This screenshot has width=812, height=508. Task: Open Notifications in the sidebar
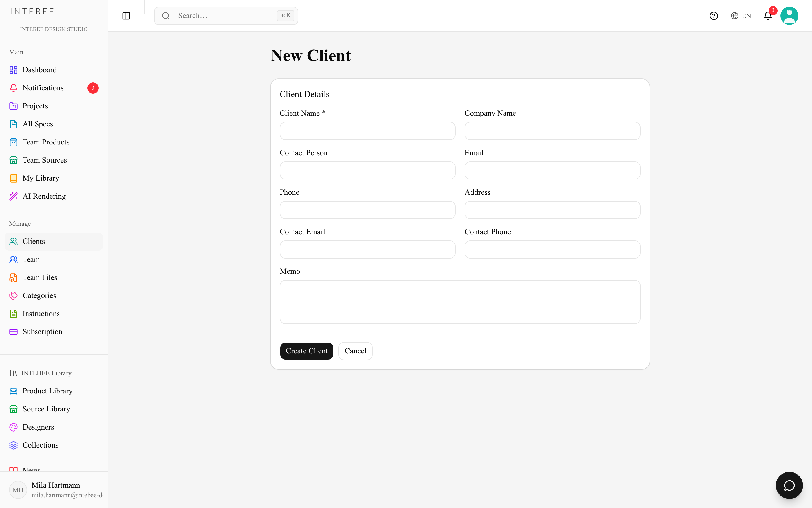[x=54, y=88]
